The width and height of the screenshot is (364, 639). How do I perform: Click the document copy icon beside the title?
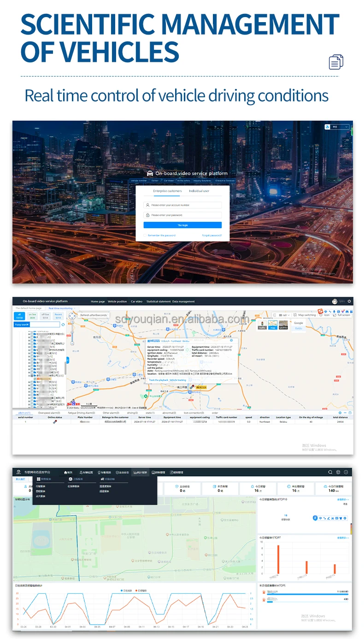pyautogui.click(x=336, y=62)
